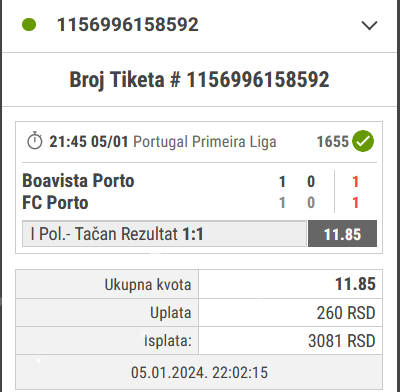Click the 11.85 odds button
The image size is (400, 392).
[x=342, y=234]
